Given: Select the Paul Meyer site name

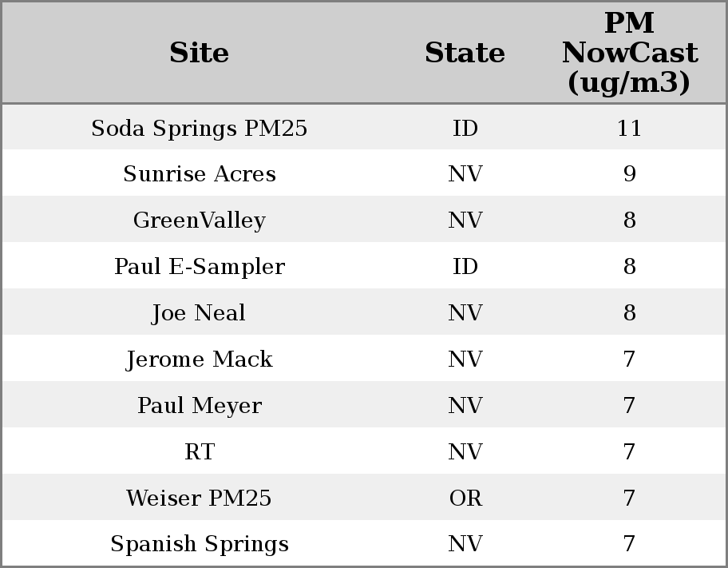Looking at the screenshot, I should (x=200, y=406).
